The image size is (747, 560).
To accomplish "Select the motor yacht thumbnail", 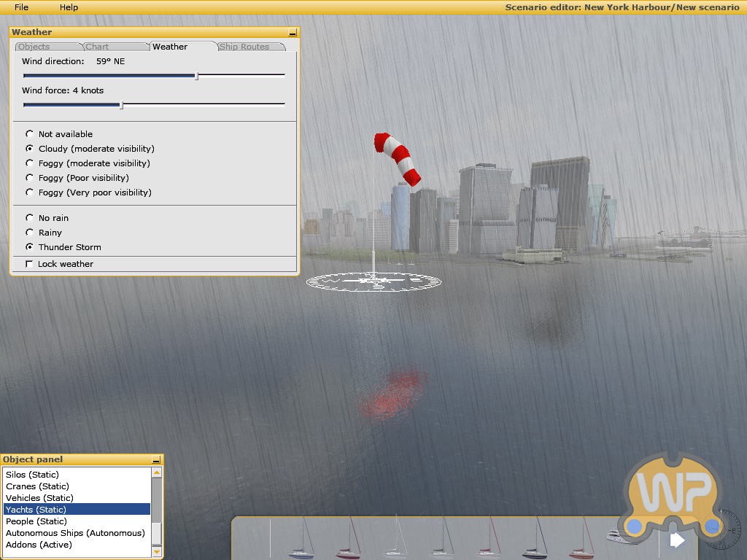I will pos(615,537).
